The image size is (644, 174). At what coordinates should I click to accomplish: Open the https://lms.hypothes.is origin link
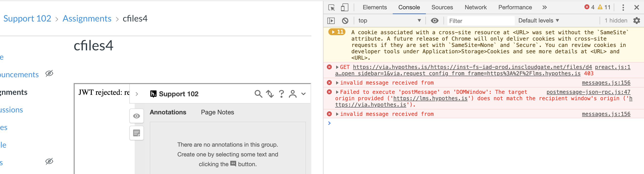(x=430, y=98)
